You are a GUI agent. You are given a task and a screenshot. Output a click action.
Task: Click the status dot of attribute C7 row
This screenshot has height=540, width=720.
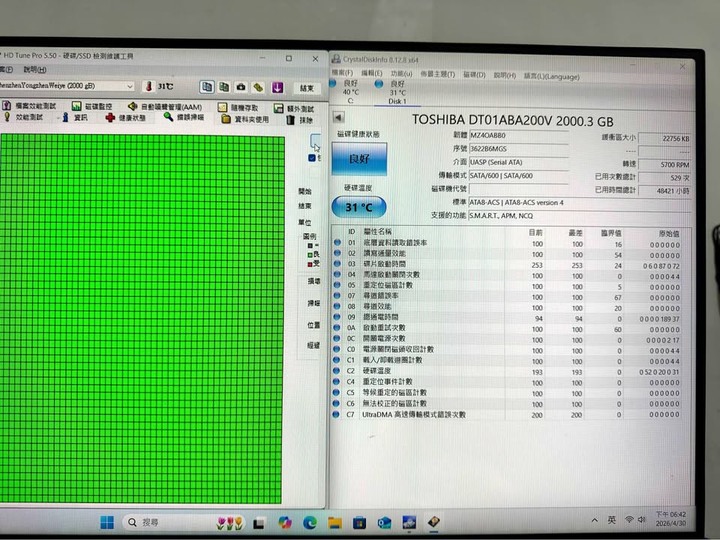[x=336, y=414]
